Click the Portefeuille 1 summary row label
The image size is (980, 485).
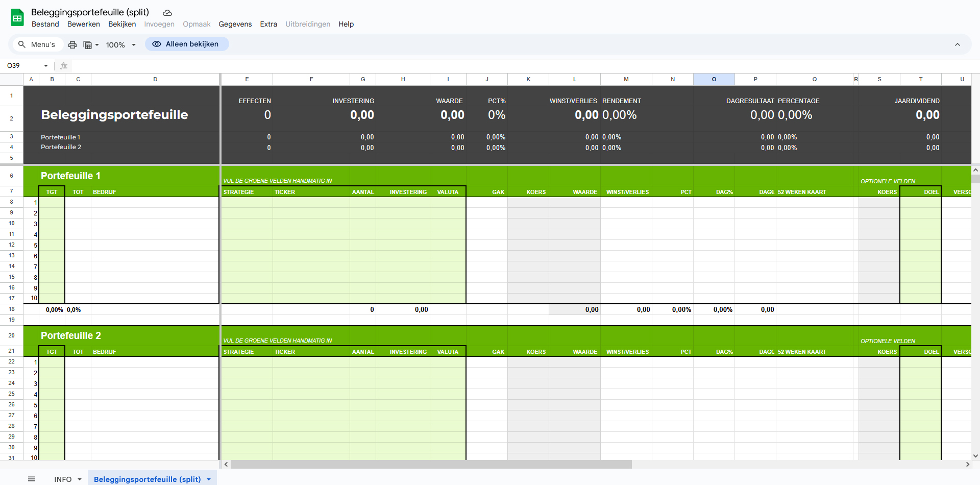tap(60, 137)
